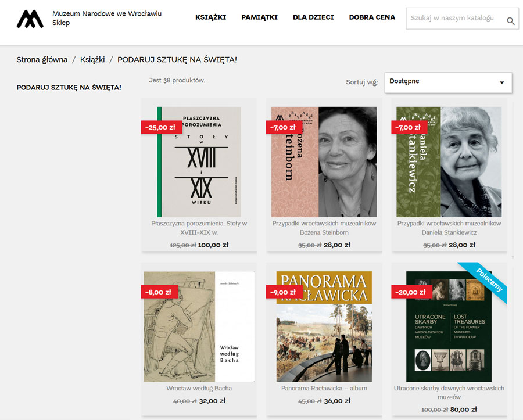The height and width of the screenshot is (420, 523).
Task: Click the Muzeum Narodowe logo icon
Action: pos(30,19)
